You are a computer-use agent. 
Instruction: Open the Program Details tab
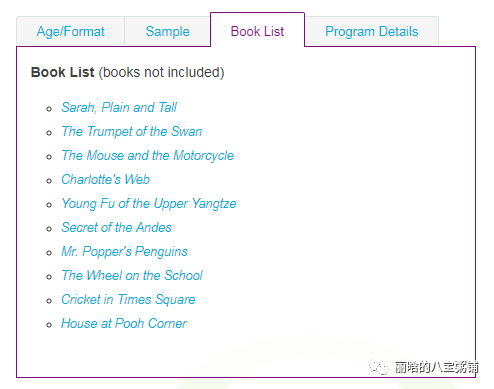(x=372, y=31)
